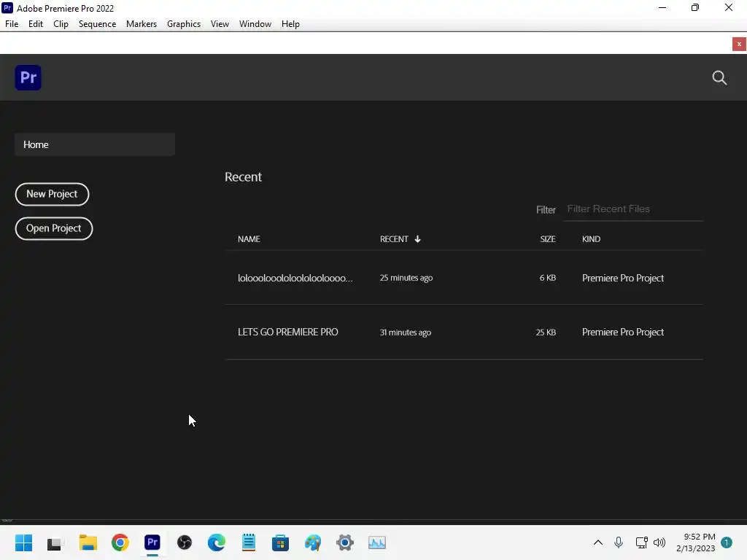Open the Graphics menu
Screen dimensions: 747x560
point(184,24)
